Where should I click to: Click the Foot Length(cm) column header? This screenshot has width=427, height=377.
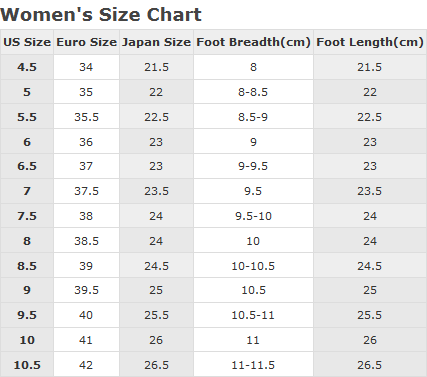pos(370,42)
